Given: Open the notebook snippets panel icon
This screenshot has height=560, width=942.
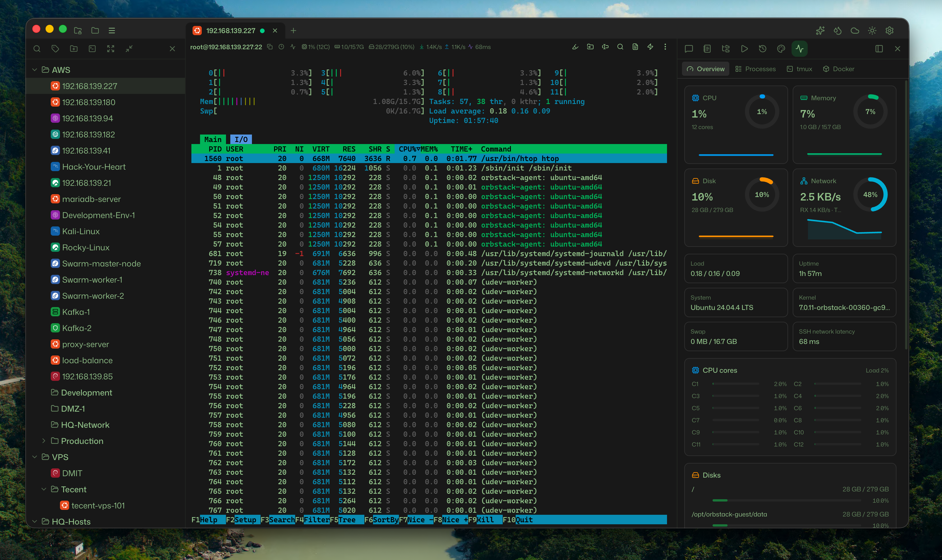Looking at the screenshot, I should coord(707,49).
